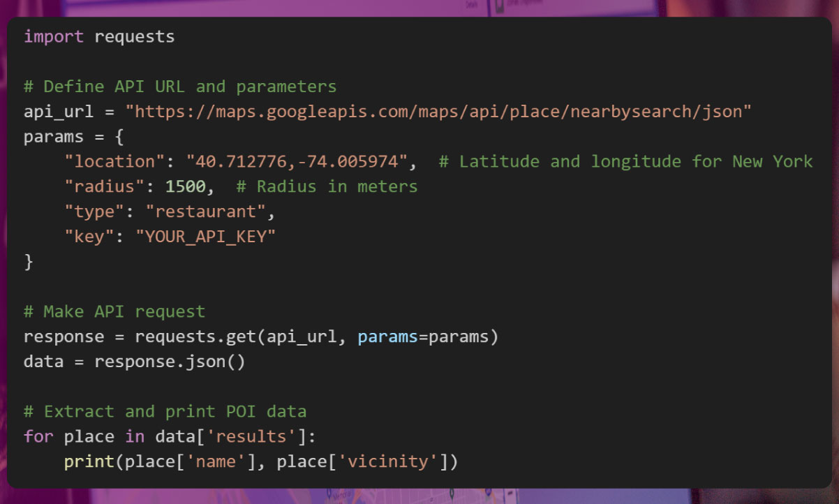Click 'data' variable in the response.json() line
The height and width of the screenshot is (504, 839).
pos(44,362)
